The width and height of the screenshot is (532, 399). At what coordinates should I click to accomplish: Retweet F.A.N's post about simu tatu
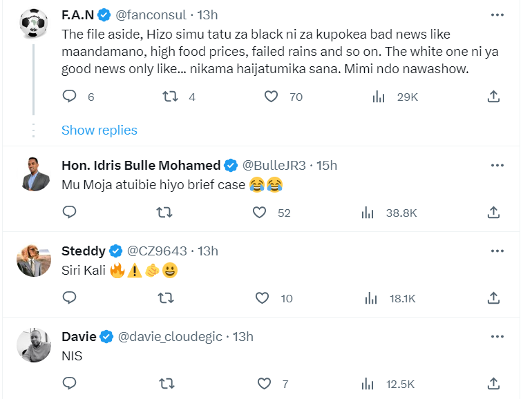click(170, 97)
